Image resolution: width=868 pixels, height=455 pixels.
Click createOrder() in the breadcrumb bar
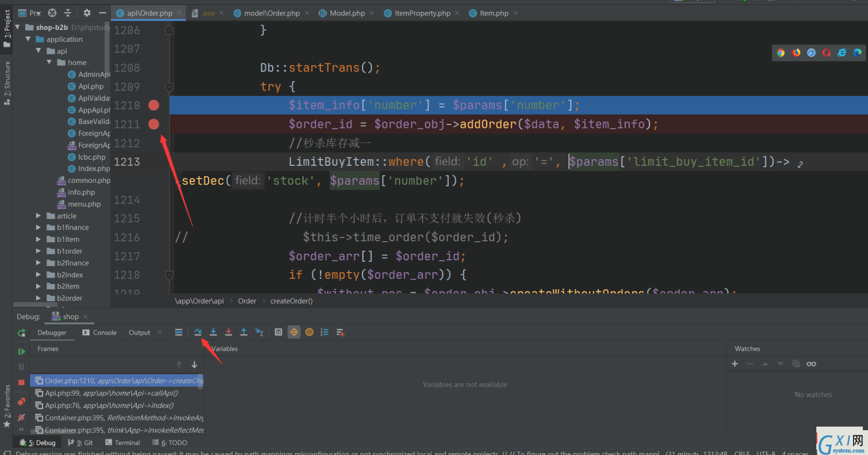pos(291,301)
